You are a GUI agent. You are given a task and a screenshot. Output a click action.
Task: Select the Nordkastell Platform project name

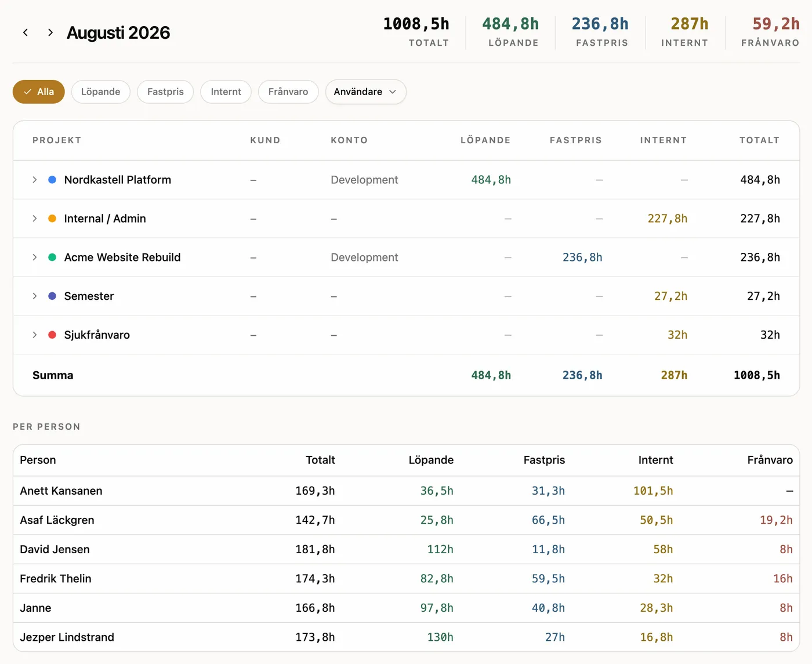(x=118, y=180)
